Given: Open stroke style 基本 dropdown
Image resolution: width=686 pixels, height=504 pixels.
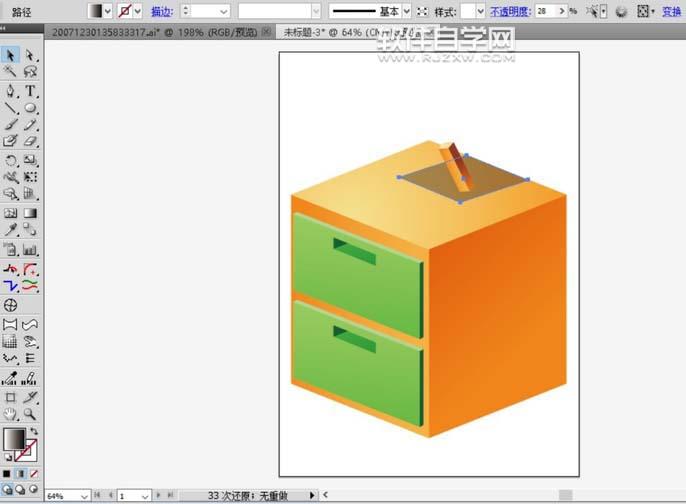Looking at the screenshot, I should 406,11.
